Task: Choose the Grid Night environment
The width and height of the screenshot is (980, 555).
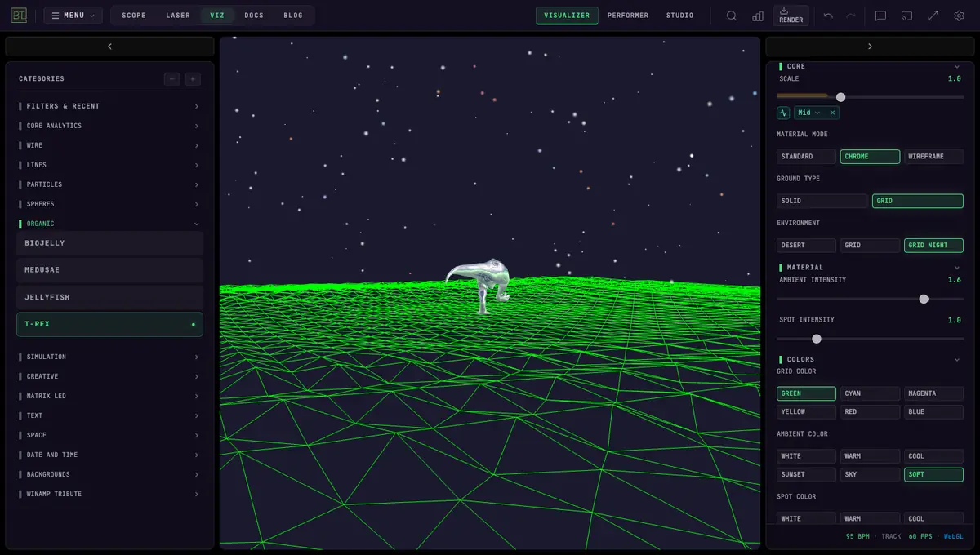Action: [933, 245]
